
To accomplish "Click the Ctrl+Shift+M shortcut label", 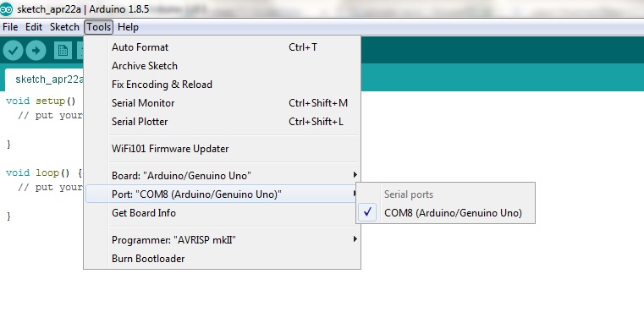I will [318, 103].
